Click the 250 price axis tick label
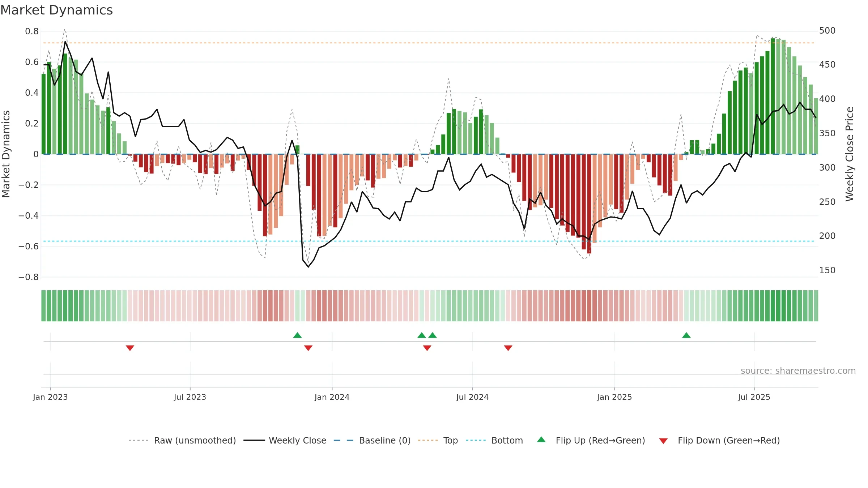Image resolution: width=868 pixels, height=488 pixels. (x=827, y=202)
